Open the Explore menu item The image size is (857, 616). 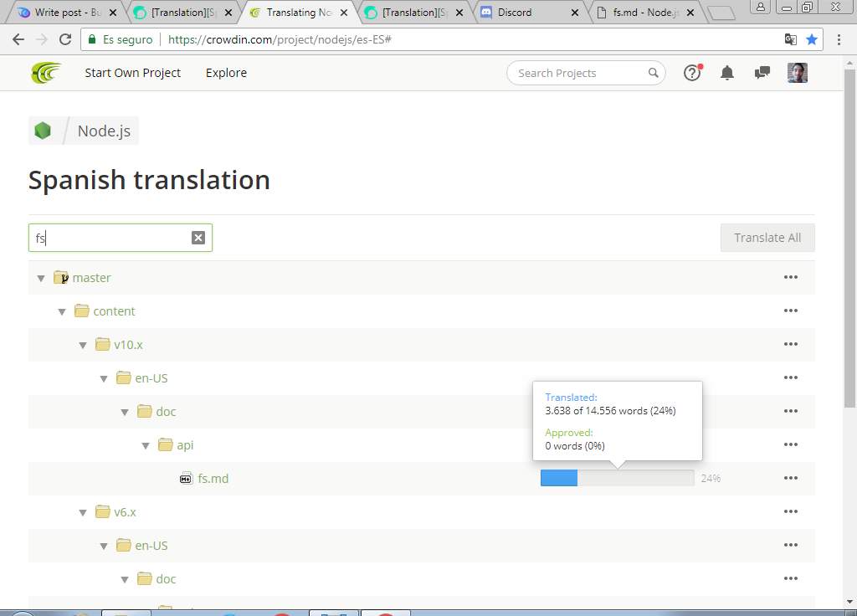(x=226, y=73)
